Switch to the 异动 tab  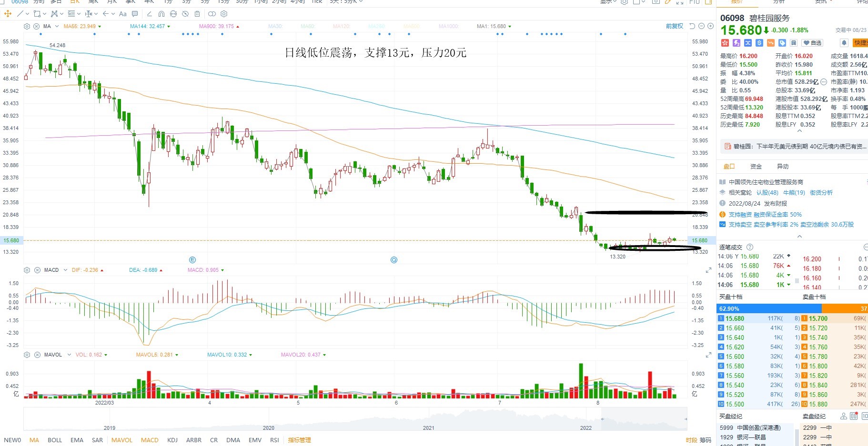pyautogui.click(x=783, y=166)
